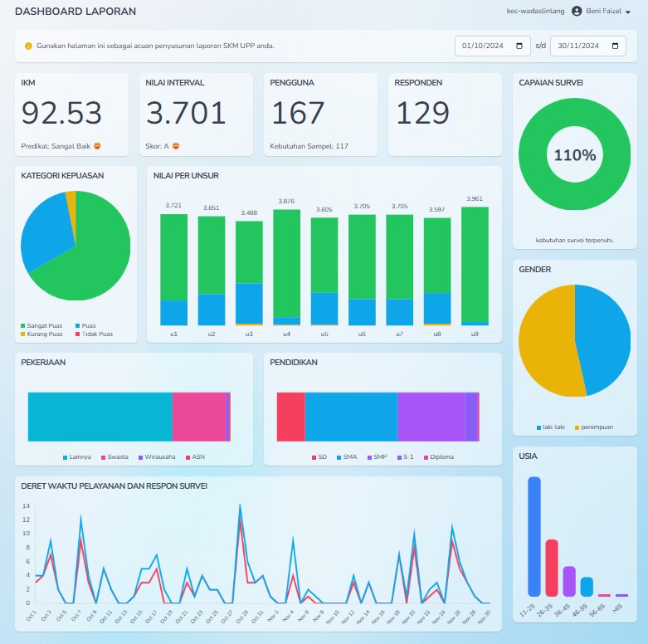648x644 pixels.
Task: Click the DASHBOARD LAPORAN page title
Action: click(x=76, y=12)
